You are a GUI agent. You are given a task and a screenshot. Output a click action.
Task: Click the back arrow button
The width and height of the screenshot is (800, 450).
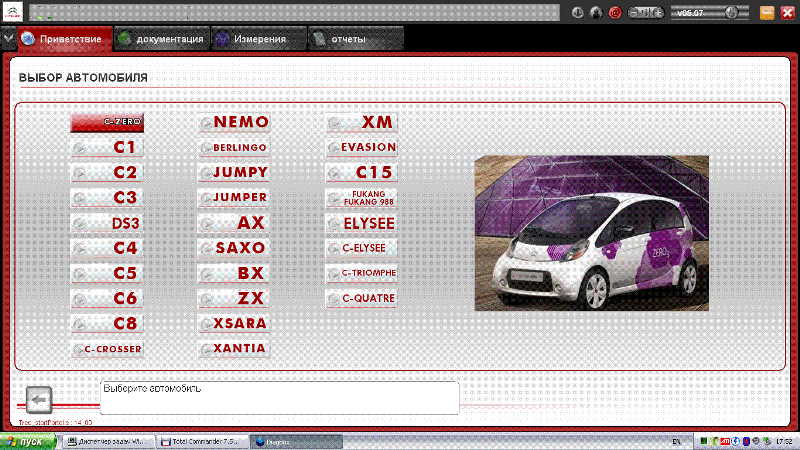[39, 399]
